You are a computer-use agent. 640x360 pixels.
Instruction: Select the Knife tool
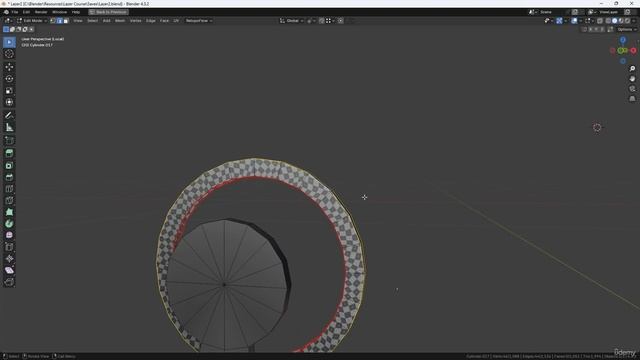(9, 200)
